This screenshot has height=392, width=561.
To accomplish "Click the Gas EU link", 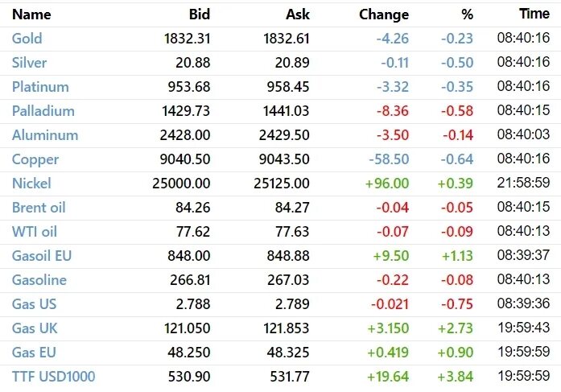I will coord(34,353).
